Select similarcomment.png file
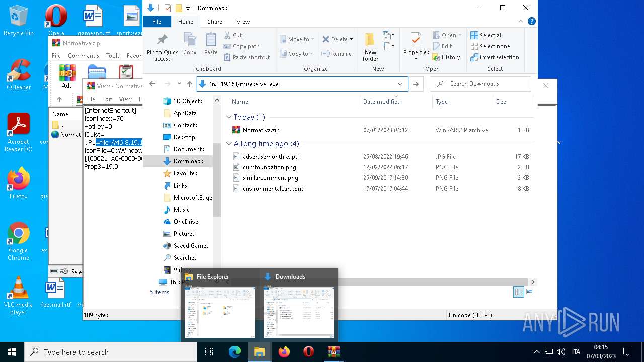Image resolution: width=644 pixels, height=362 pixels. pyautogui.click(x=270, y=178)
